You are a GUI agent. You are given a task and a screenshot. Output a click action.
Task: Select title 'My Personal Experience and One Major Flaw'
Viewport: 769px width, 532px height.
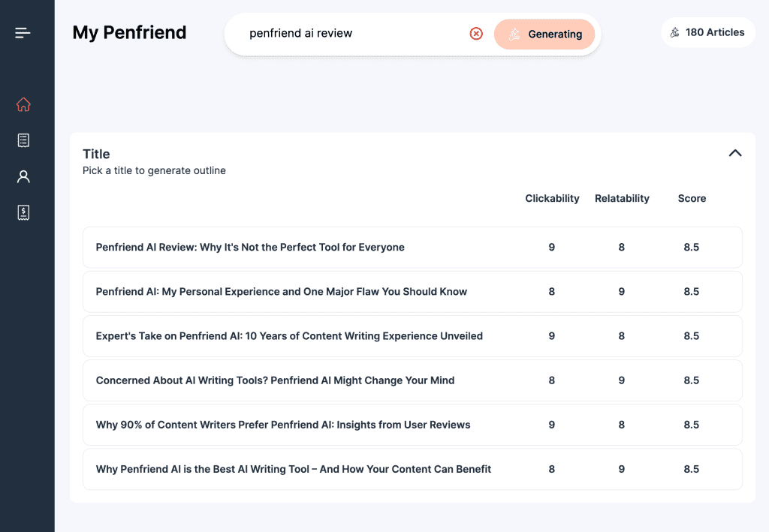pyautogui.click(x=412, y=292)
